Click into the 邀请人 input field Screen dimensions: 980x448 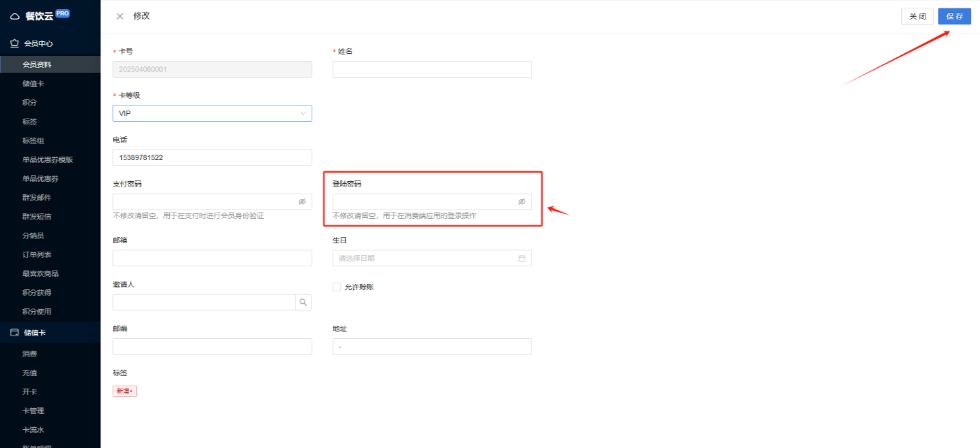204,303
